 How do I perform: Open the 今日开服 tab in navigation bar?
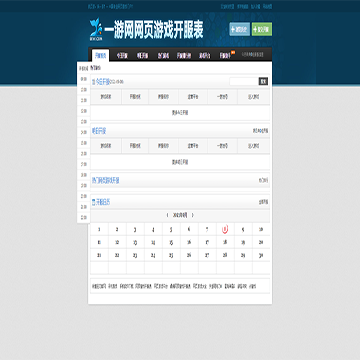[x=122, y=56]
